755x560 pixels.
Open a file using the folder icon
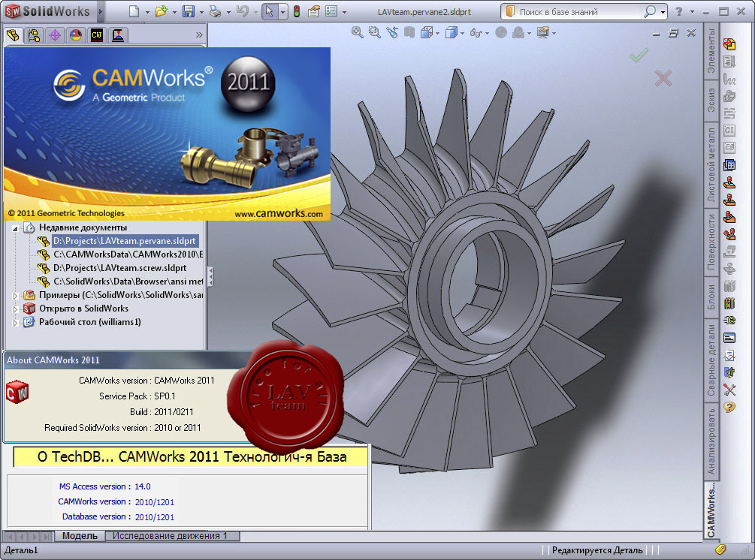click(162, 11)
